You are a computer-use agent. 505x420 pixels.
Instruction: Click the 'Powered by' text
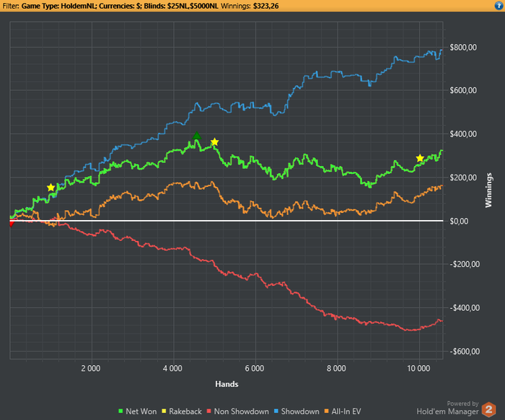pyautogui.click(x=462, y=403)
